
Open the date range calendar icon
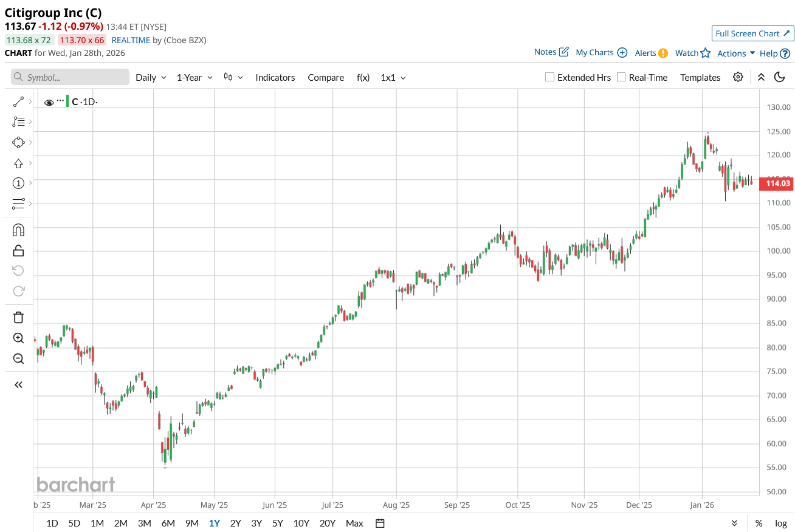(x=380, y=523)
